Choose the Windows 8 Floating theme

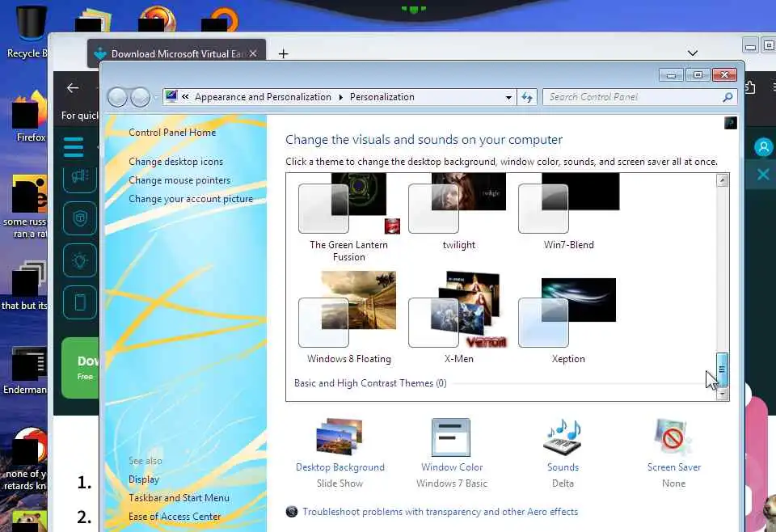click(x=349, y=318)
